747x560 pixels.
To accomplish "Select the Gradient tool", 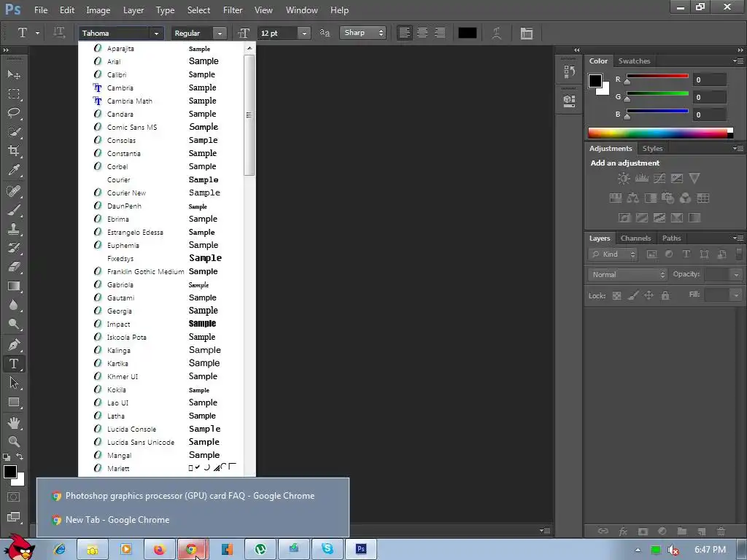I will 14,286.
